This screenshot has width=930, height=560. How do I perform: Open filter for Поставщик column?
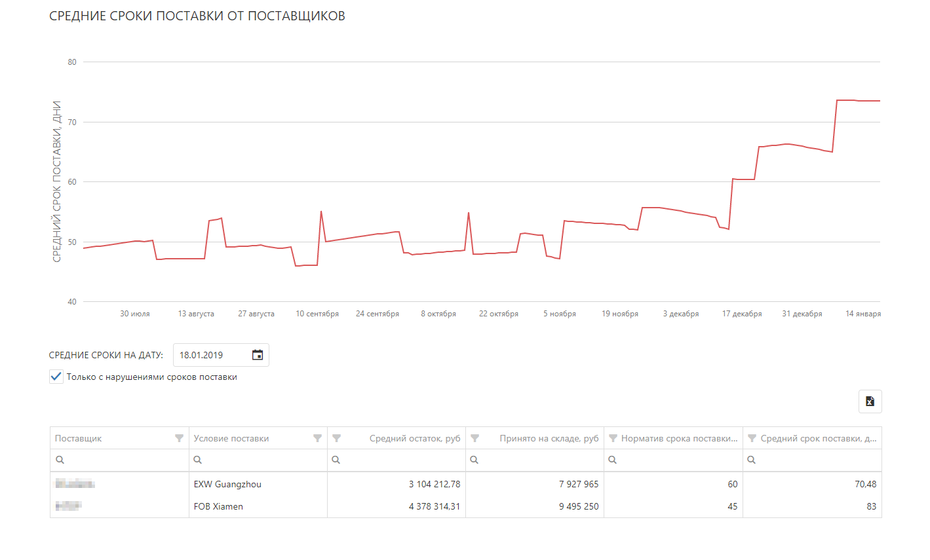[x=179, y=438]
